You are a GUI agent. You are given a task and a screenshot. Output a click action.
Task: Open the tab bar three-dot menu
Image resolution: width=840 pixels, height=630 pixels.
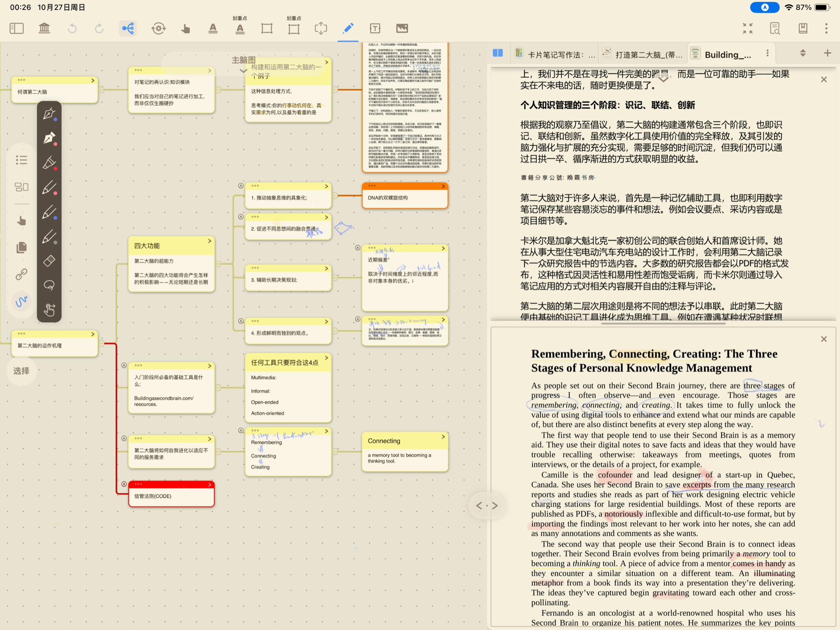(x=767, y=53)
